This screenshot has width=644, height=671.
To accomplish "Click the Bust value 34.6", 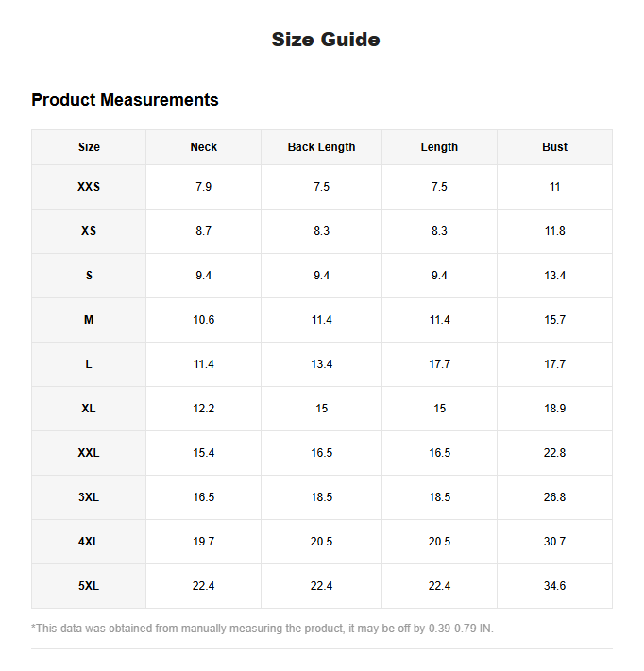I will pos(554,586).
